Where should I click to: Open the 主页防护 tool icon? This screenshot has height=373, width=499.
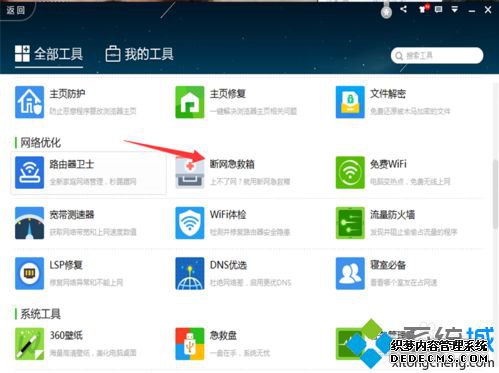[29, 102]
